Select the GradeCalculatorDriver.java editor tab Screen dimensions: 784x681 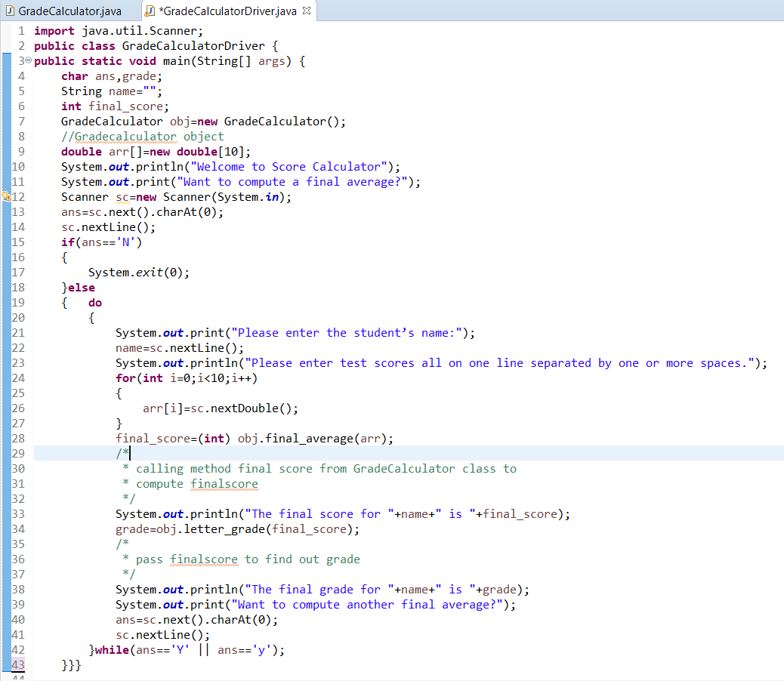(x=228, y=11)
